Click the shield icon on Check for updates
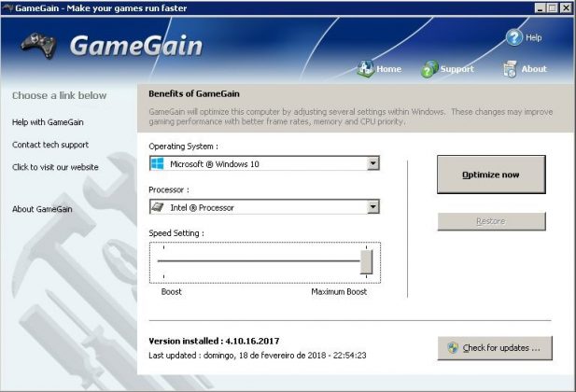 [x=453, y=347]
